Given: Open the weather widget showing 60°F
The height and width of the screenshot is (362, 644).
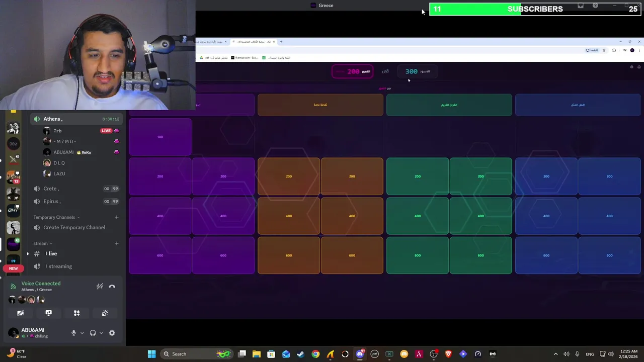Looking at the screenshot, I should [16, 354].
